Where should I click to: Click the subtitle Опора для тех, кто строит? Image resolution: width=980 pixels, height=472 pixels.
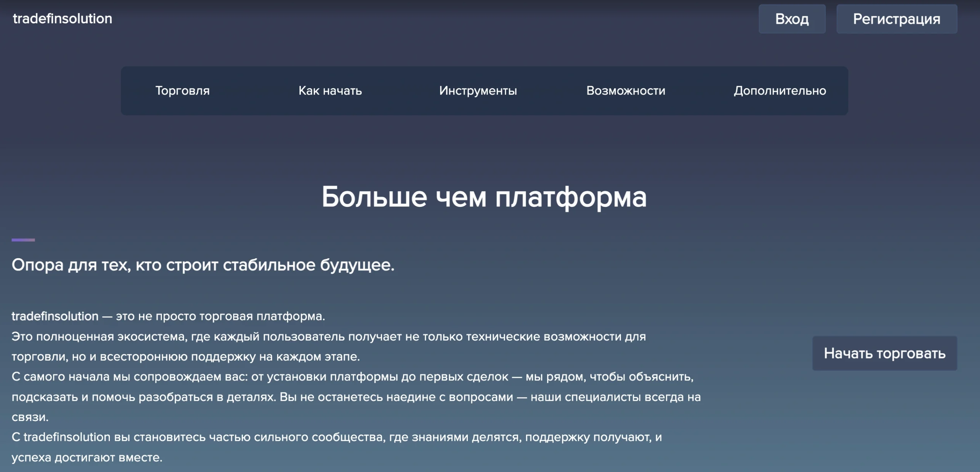[x=203, y=265]
